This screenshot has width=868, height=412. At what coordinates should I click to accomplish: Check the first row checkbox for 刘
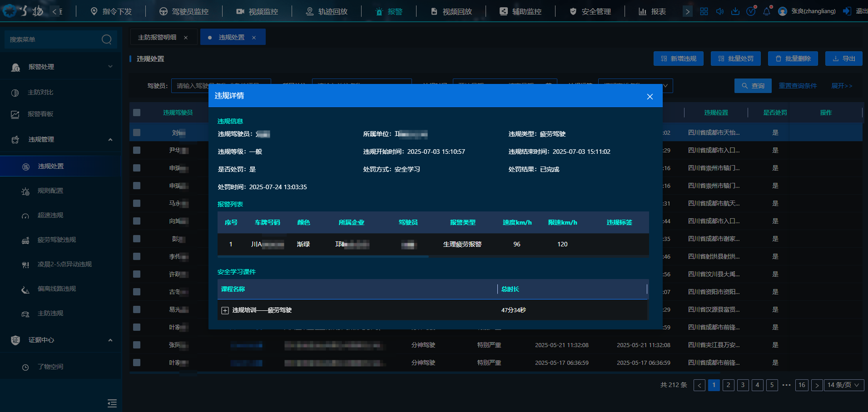(x=137, y=132)
